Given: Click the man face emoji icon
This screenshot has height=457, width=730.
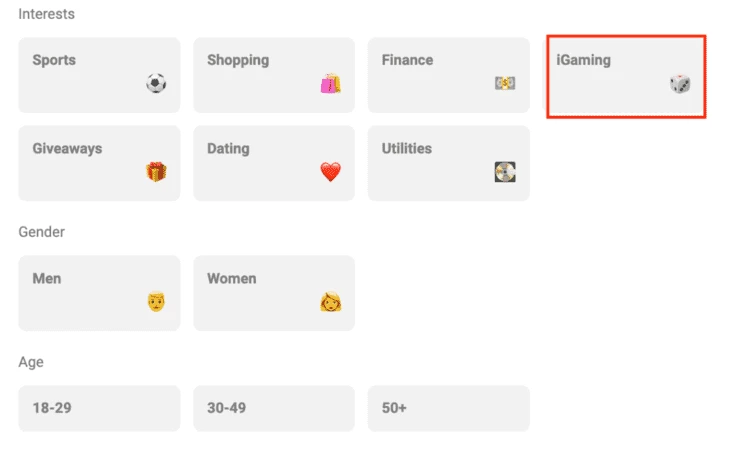Looking at the screenshot, I should tap(156, 302).
